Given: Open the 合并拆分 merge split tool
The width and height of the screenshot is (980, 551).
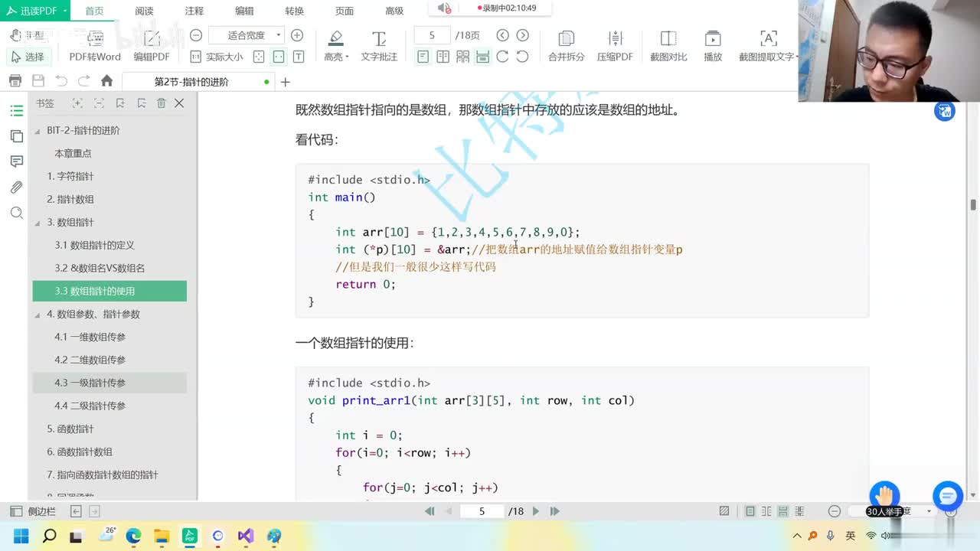Looking at the screenshot, I should [x=566, y=46].
